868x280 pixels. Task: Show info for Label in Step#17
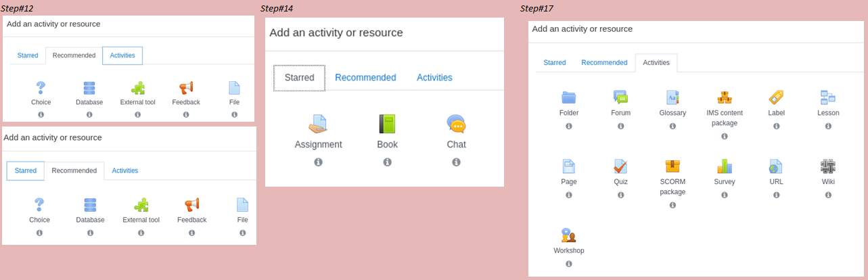776,126
